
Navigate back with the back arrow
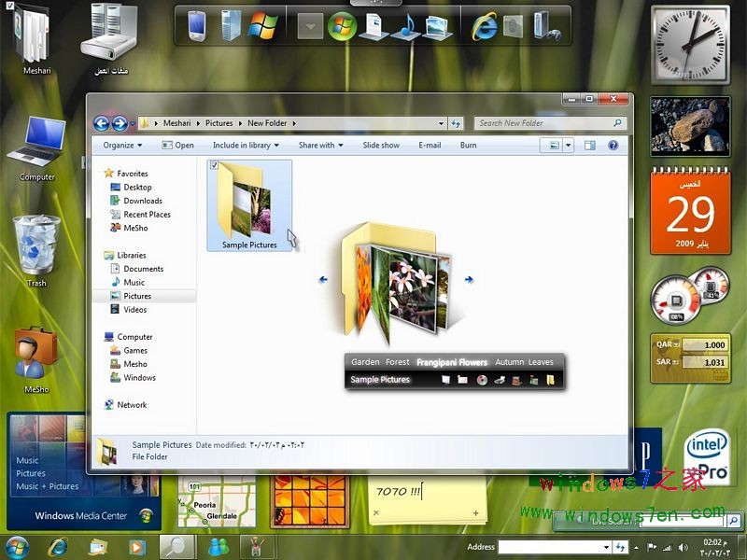click(101, 122)
